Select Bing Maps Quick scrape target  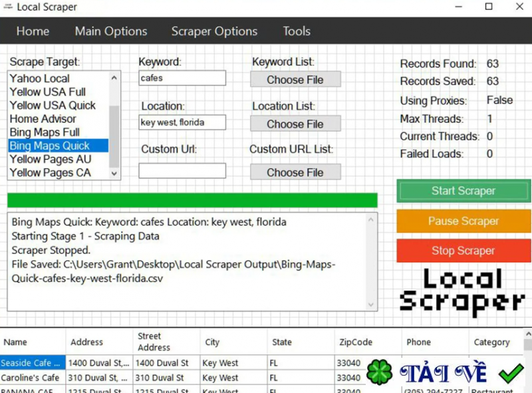click(x=59, y=146)
